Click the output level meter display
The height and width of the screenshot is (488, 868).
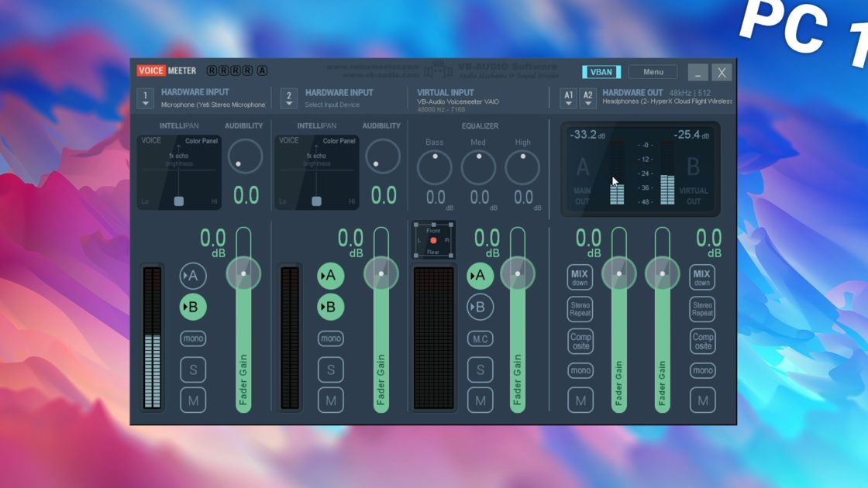coord(640,169)
